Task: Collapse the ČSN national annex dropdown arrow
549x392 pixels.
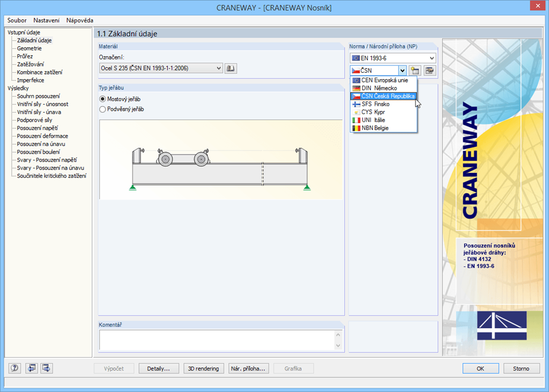Action: pos(402,71)
